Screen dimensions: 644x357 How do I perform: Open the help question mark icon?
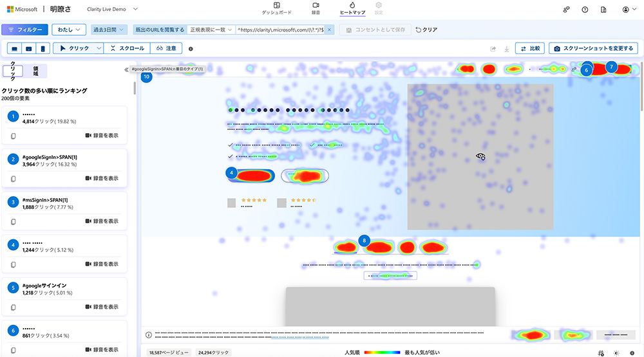point(585,10)
